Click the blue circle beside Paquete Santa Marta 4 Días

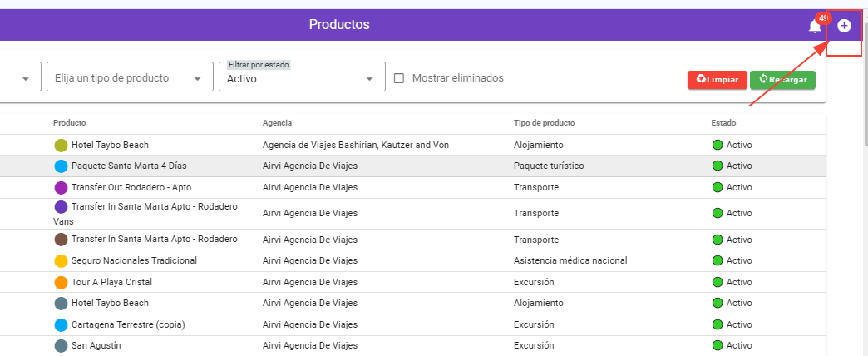[61, 166]
